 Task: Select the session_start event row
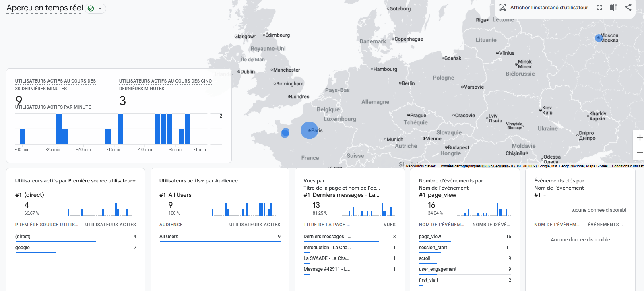click(464, 248)
